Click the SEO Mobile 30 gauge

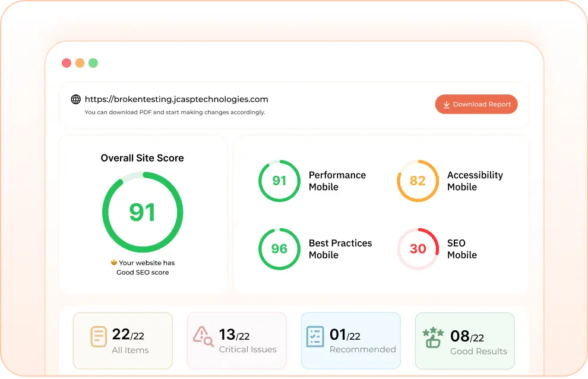(418, 249)
